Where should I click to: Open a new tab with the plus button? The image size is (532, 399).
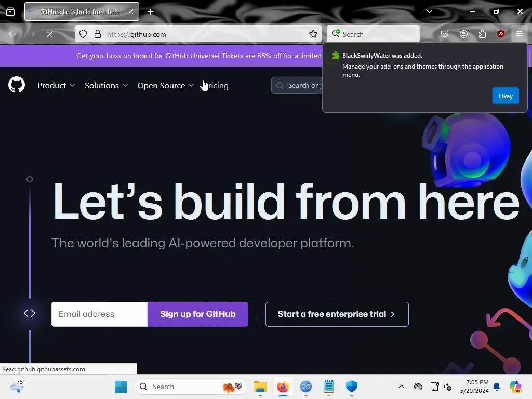[x=150, y=11]
